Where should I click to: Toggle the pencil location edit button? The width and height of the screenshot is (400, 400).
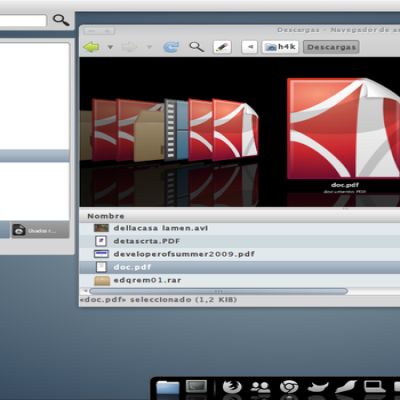point(222,47)
